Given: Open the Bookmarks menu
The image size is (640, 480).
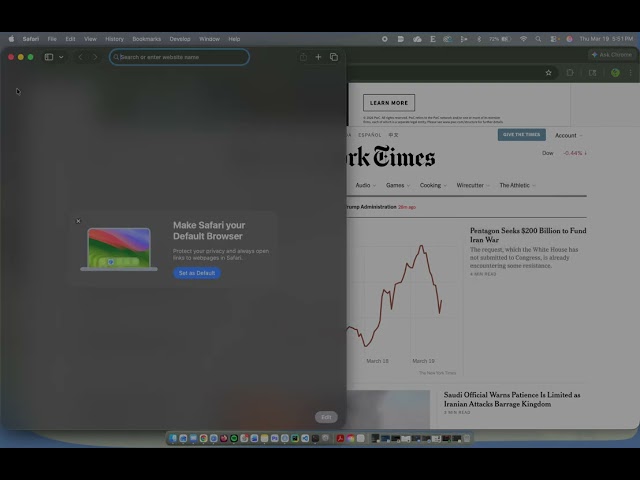Looking at the screenshot, I should click(x=147, y=39).
